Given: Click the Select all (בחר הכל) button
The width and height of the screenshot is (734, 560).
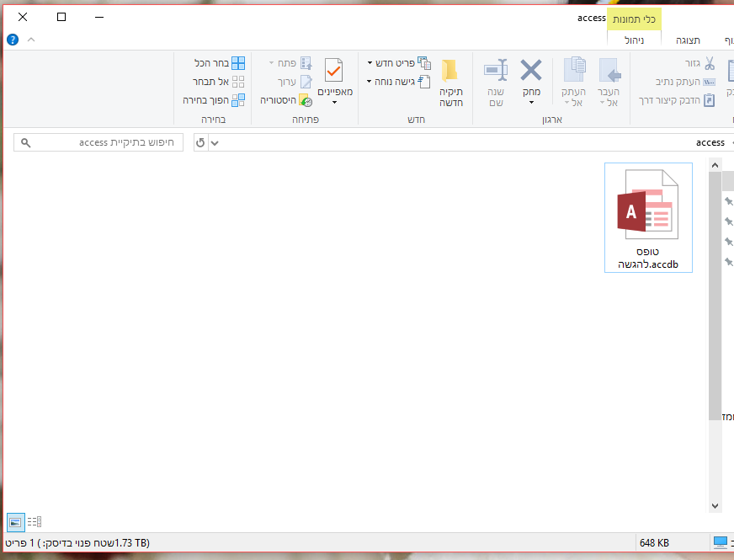Looking at the screenshot, I should (220, 63).
